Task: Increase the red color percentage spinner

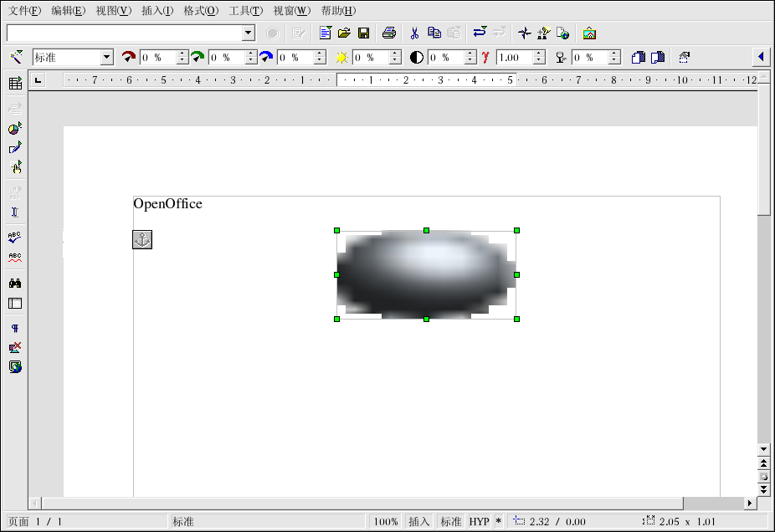Action: (182, 54)
